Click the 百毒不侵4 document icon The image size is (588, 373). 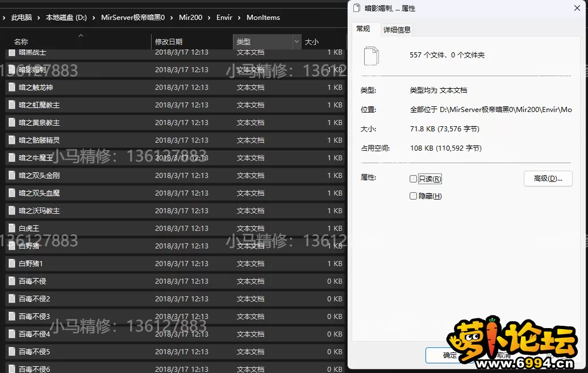click(11, 334)
